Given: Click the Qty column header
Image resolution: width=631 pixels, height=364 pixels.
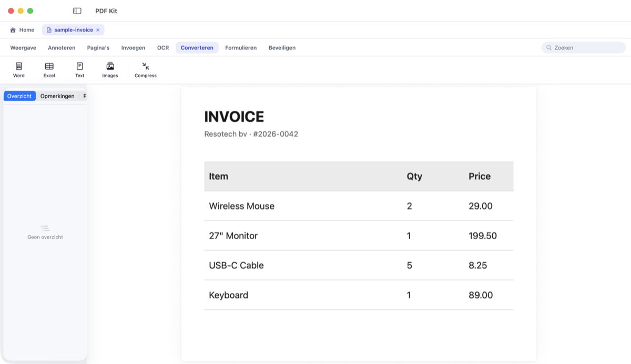Looking at the screenshot, I should [x=414, y=176].
